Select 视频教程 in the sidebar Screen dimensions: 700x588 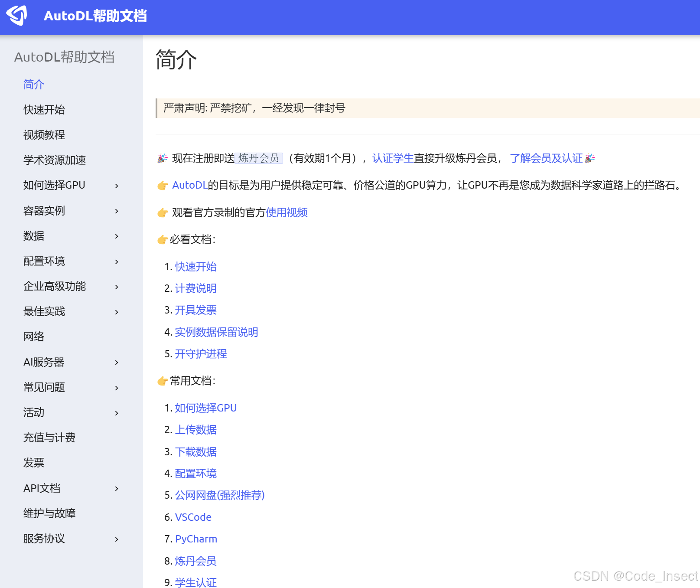[x=44, y=135]
